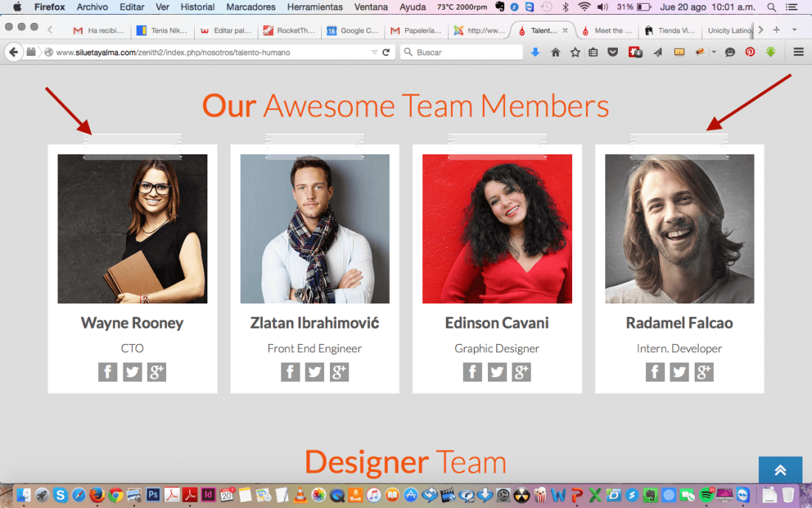Click the Wi-Fi status icon

[x=584, y=7]
